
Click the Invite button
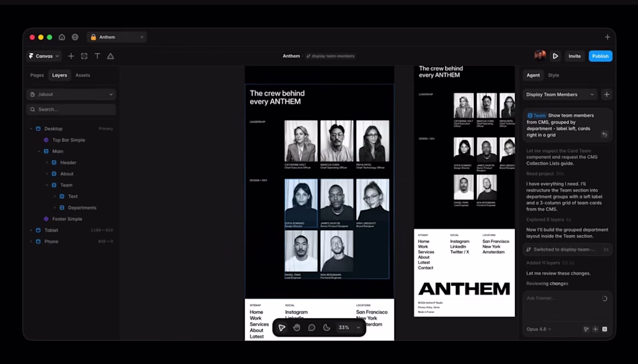click(x=575, y=56)
